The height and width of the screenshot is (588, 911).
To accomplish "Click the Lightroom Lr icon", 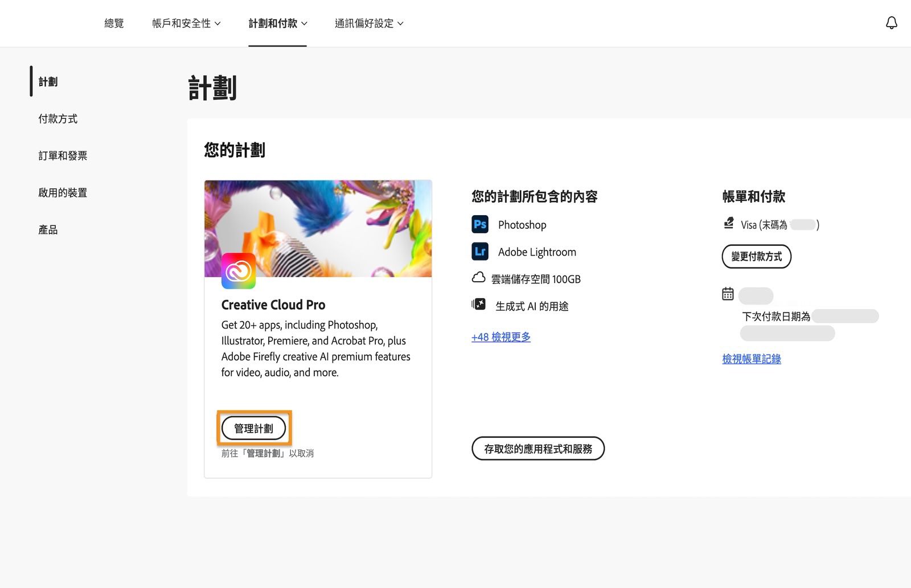I will [480, 252].
